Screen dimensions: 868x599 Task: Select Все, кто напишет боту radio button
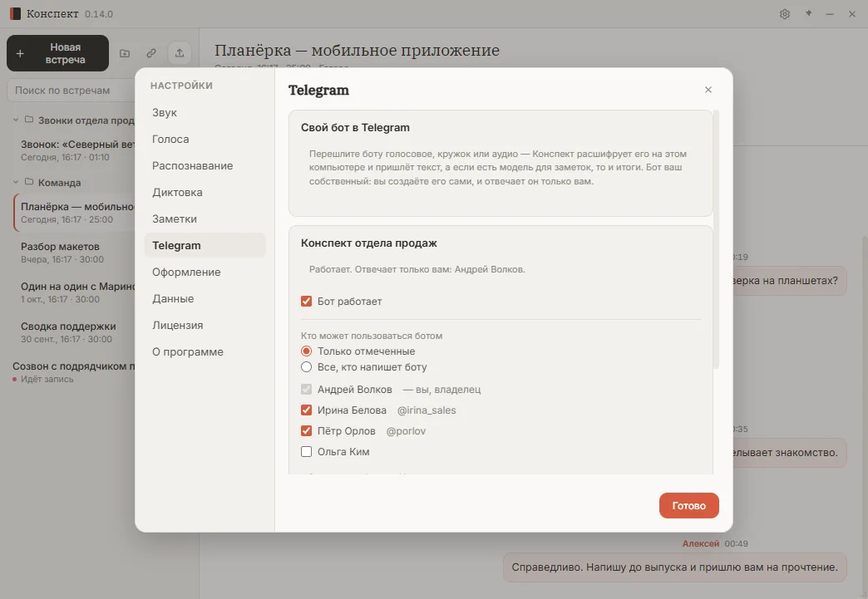[x=306, y=366]
